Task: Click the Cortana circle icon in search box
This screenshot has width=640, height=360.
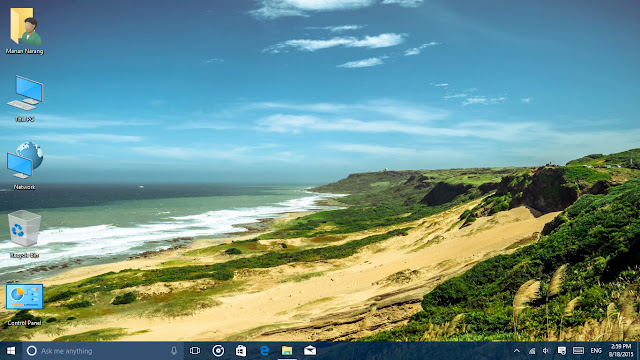Action: click(31, 351)
